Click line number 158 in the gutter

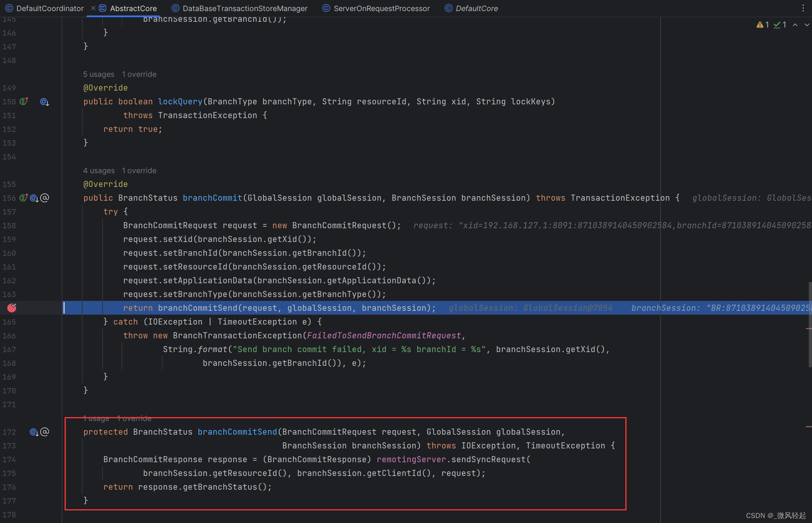pos(9,226)
